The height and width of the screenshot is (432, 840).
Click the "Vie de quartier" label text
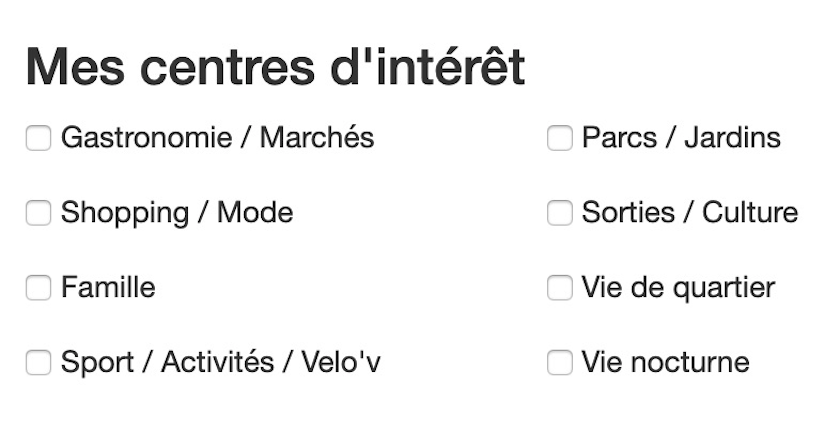(x=678, y=288)
